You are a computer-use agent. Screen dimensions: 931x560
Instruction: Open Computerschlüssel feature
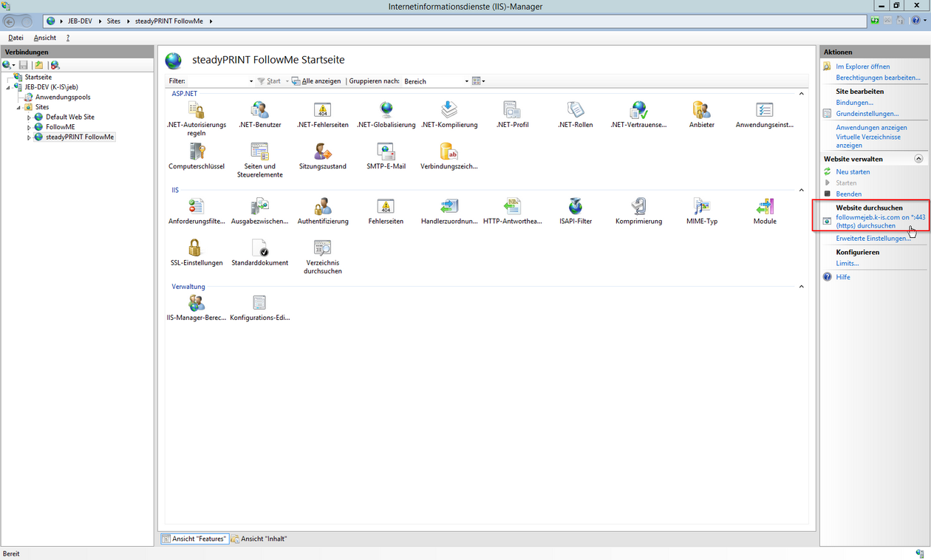196,157
